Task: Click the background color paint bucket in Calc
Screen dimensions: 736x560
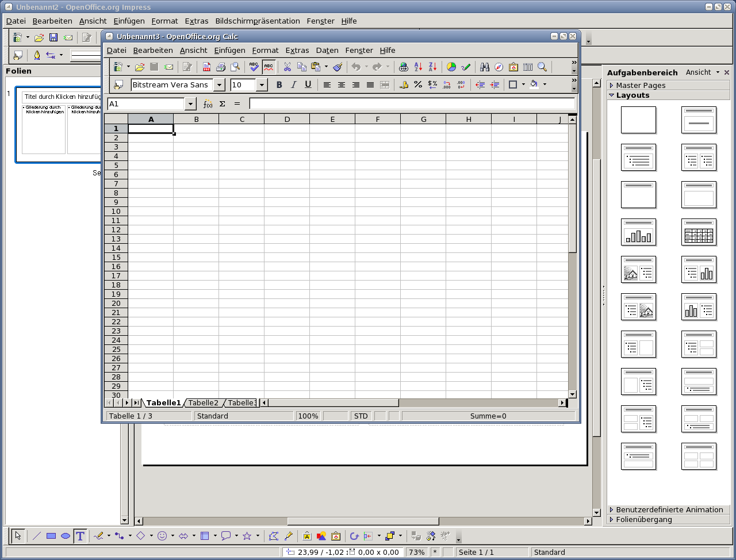Action: click(534, 85)
